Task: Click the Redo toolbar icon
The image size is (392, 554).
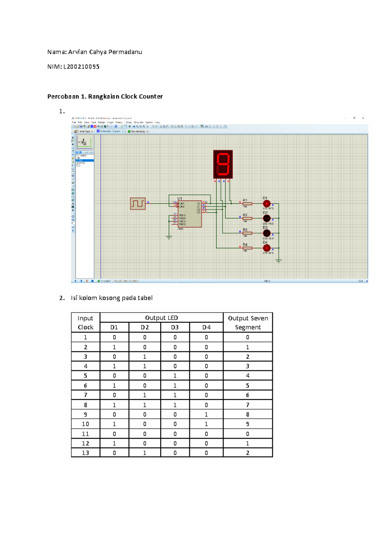Action: coord(156,126)
